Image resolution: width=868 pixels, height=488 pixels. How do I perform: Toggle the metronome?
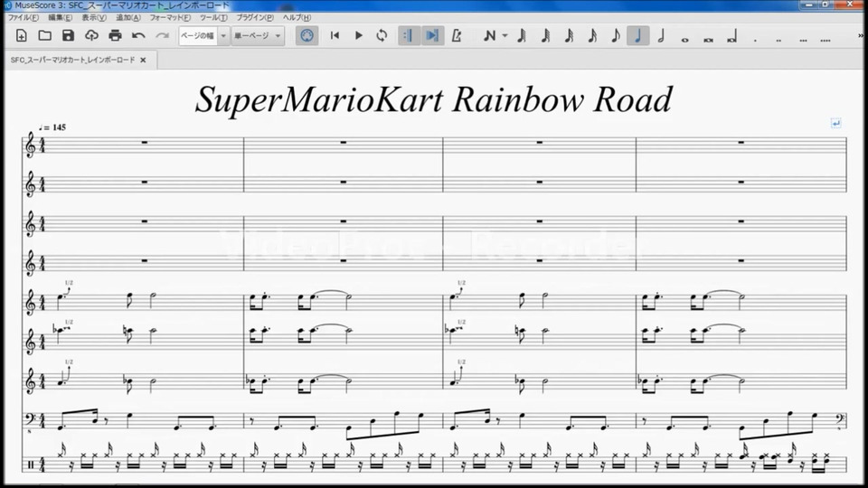pyautogui.click(x=457, y=36)
